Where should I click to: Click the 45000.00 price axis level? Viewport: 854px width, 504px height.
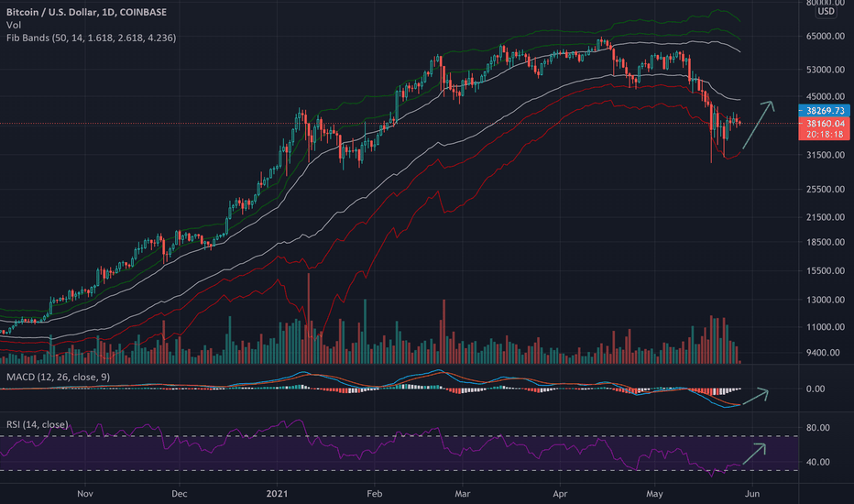pos(826,96)
